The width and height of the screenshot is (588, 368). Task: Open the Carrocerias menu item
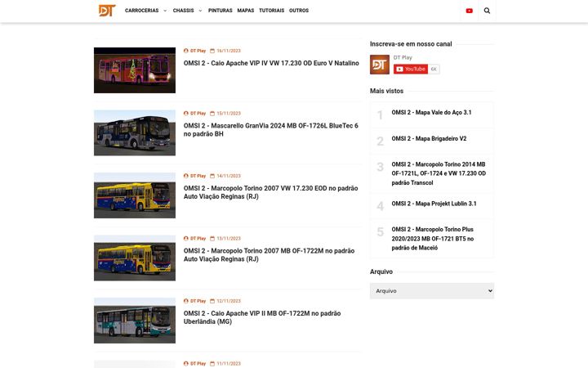point(142,11)
